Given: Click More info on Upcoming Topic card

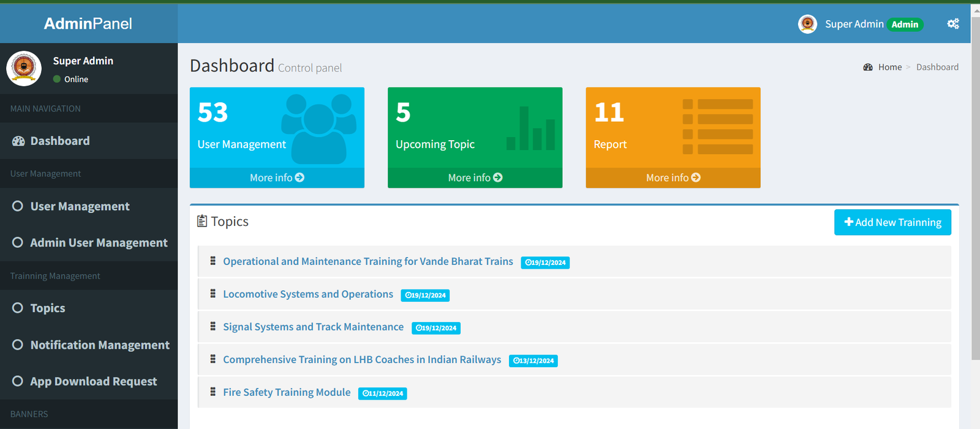Looking at the screenshot, I should pyautogui.click(x=475, y=177).
